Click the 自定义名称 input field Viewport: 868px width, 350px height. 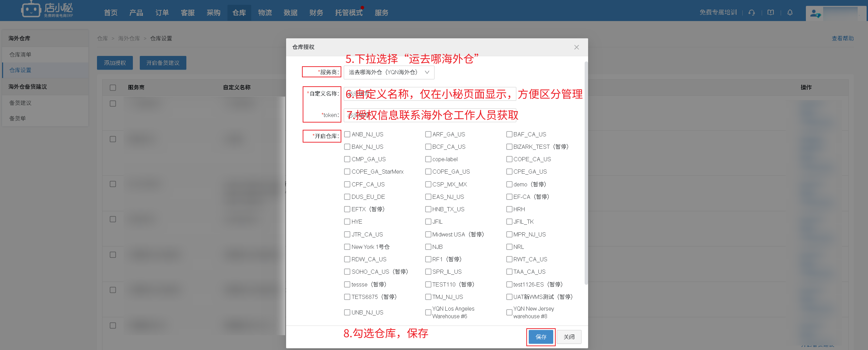(430, 94)
